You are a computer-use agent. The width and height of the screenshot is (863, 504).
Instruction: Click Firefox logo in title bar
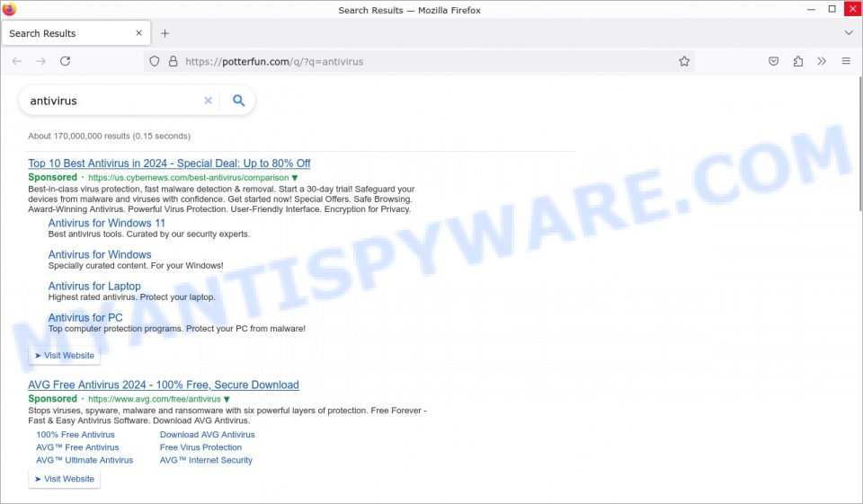pos(9,9)
